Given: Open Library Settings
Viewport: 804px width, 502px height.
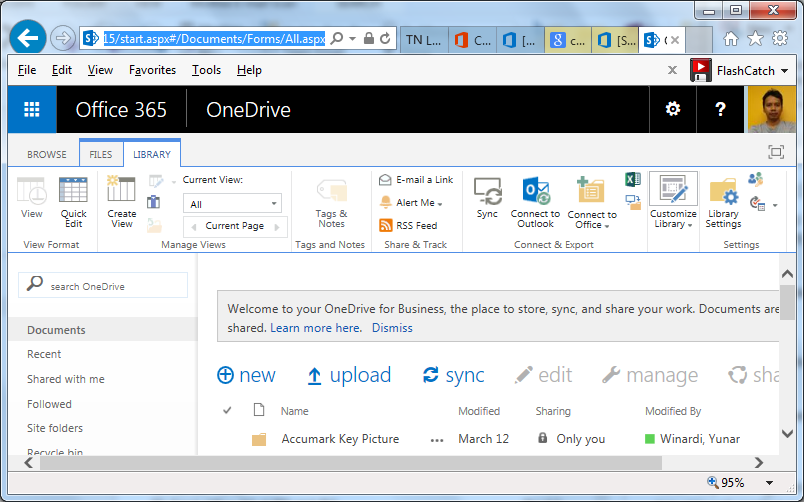Looking at the screenshot, I should click(x=723, y=203).
